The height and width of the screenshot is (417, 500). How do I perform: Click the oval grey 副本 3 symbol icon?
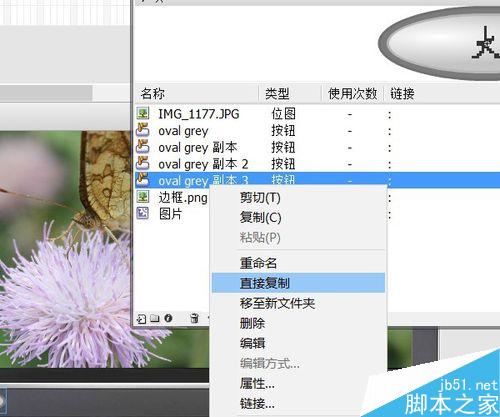(x=143, y=180)
